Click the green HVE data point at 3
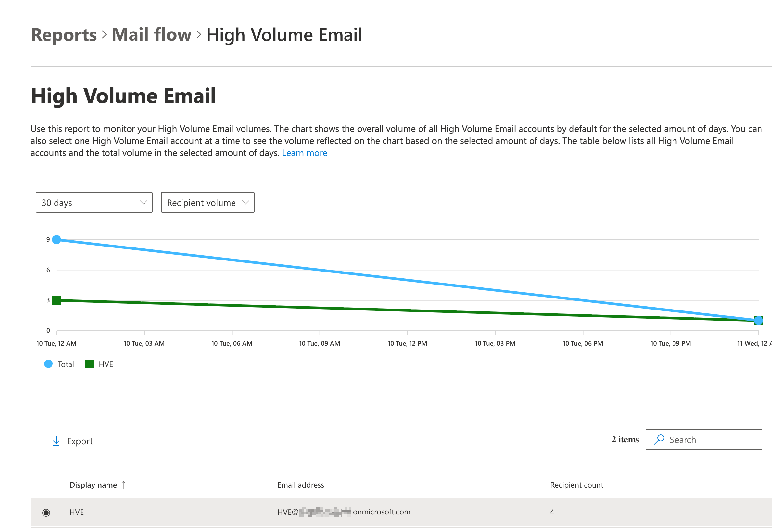The image size is (780, 532). pyautogui.click(x=57, y=300)
